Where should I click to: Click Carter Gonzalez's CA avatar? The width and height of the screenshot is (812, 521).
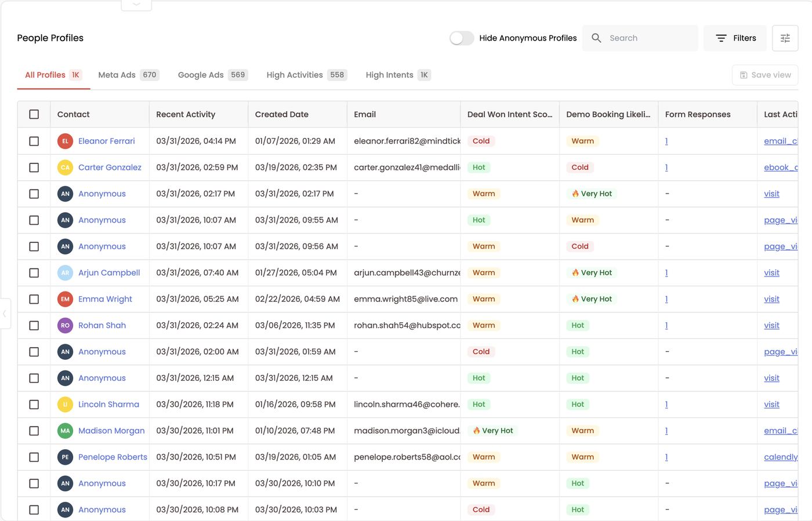click(x=65, y=167)
